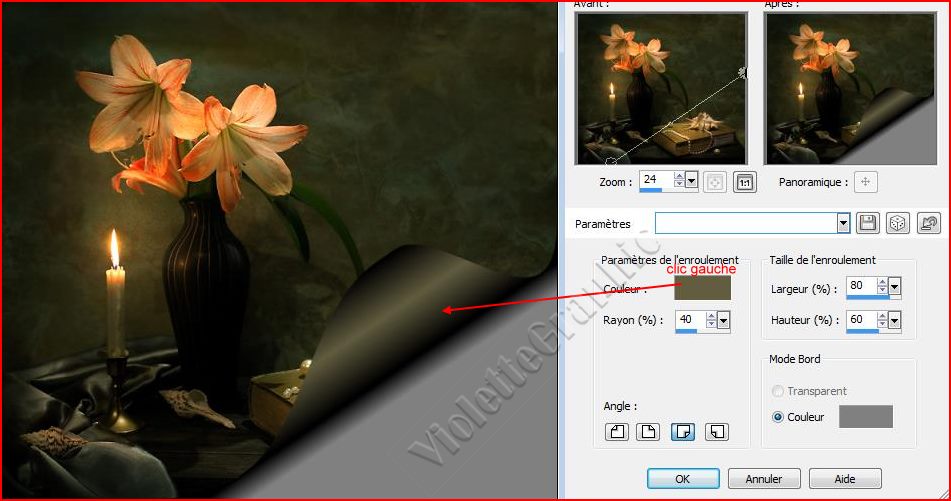Open the Paramètres preset dropdown

[x=843, y=224]
